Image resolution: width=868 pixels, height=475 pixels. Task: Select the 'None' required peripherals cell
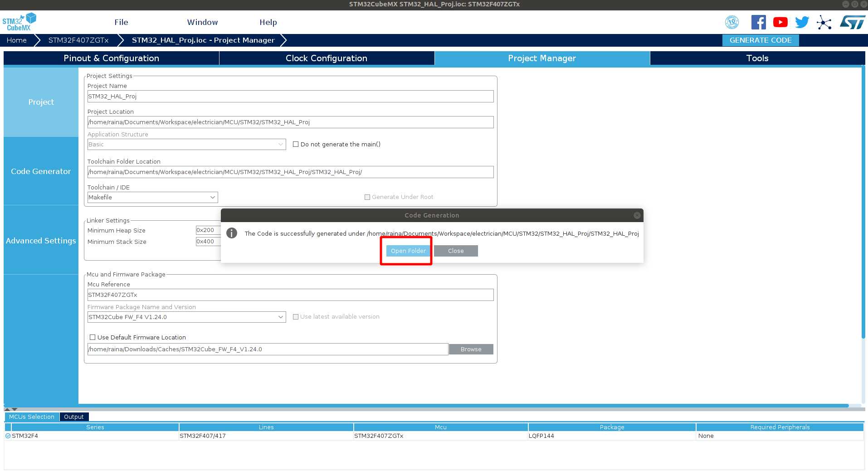780,436
